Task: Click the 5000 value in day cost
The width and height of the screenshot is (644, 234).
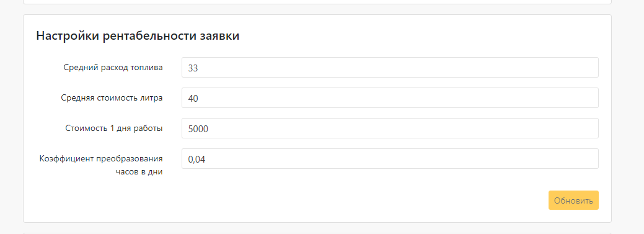Action: (x=198, y=129)
